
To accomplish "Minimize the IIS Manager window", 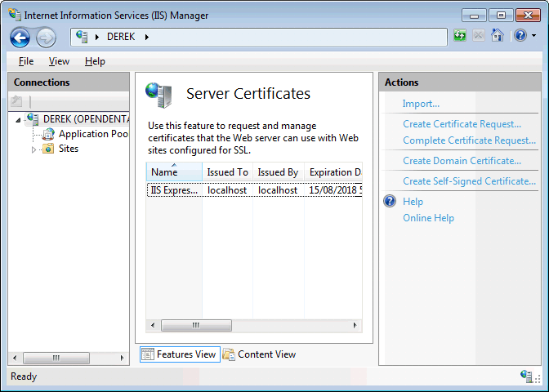I will coord(474,16).
